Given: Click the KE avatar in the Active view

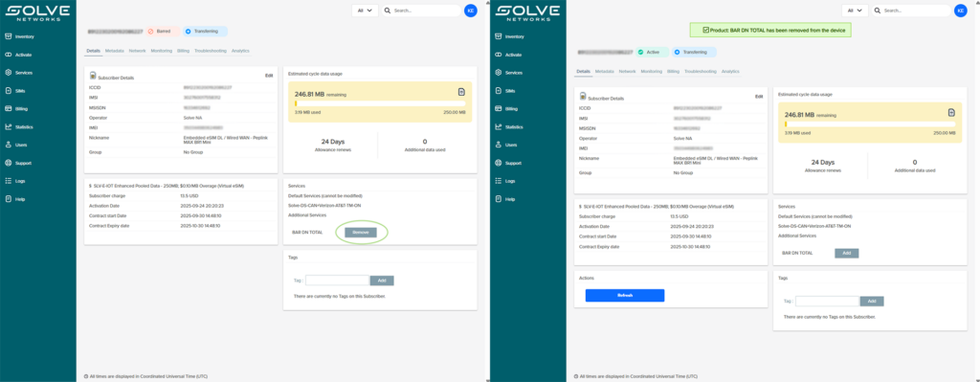Looking at the screenshot, I should (x=961, y=11).
